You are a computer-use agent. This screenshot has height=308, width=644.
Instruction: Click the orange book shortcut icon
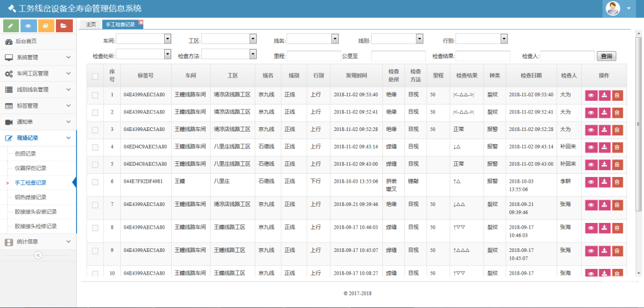click(x=46, y=25)
